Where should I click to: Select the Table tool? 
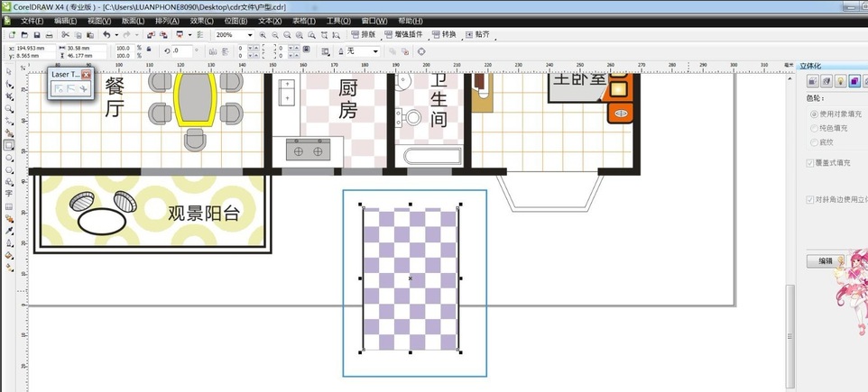tap(9, 206)
